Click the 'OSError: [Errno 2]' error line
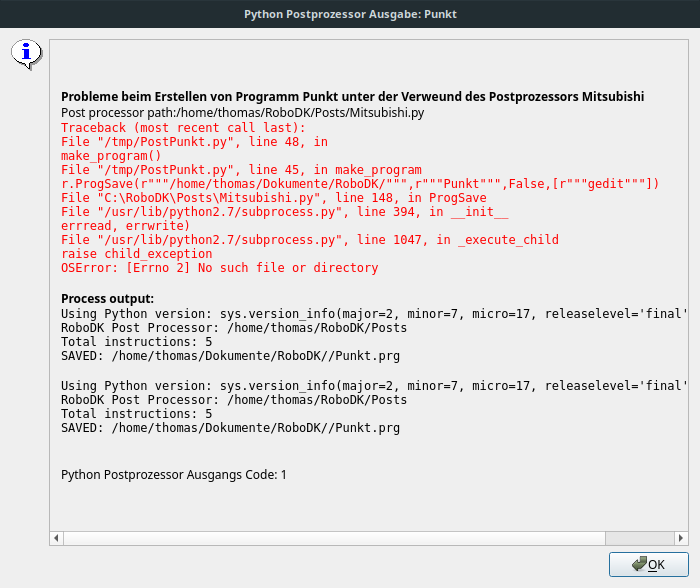This screenshot has height=588, width=700. (219, 268)
